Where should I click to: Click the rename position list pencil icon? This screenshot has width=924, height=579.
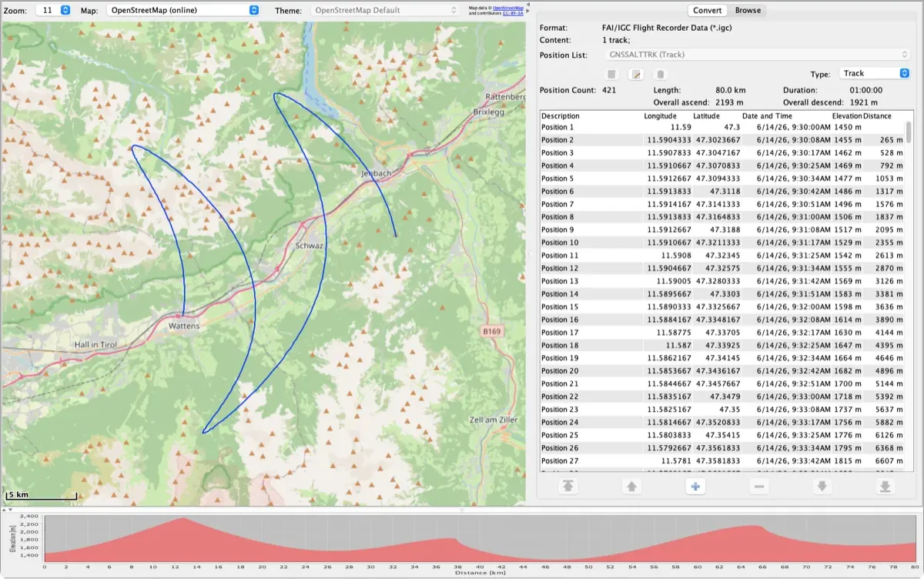636,75
